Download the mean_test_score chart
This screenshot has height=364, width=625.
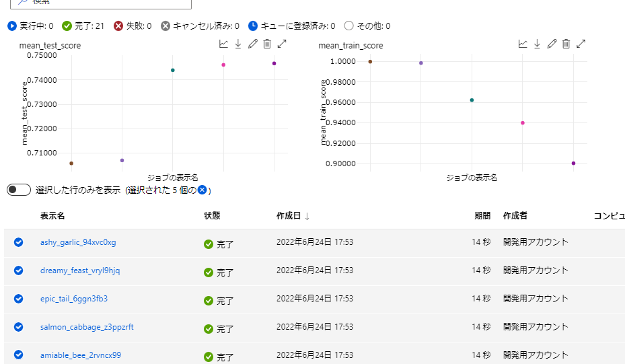238,44
